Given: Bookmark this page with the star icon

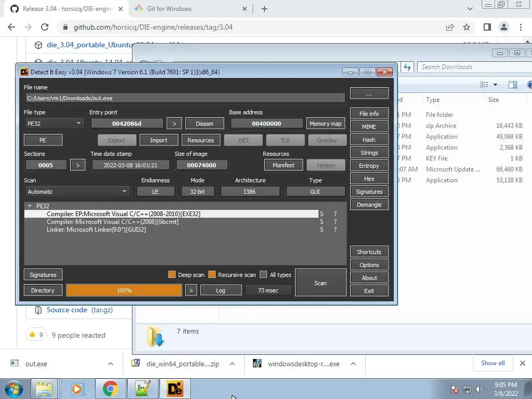Looking at the screenshot, I should [467, 27].
